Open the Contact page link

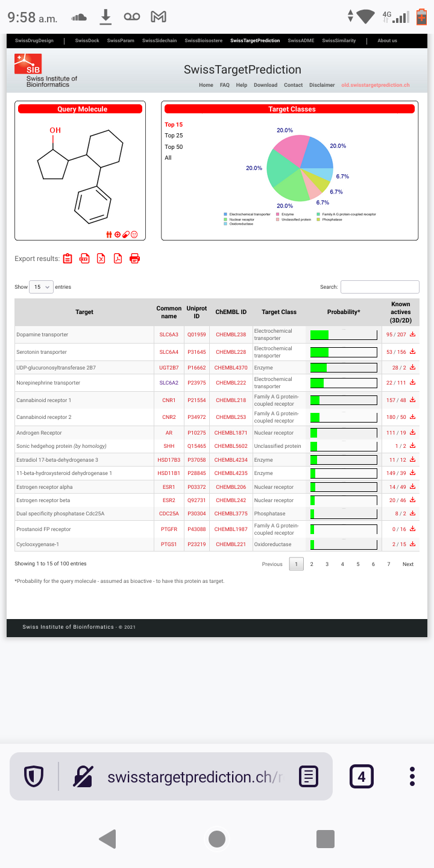(294, 85)
